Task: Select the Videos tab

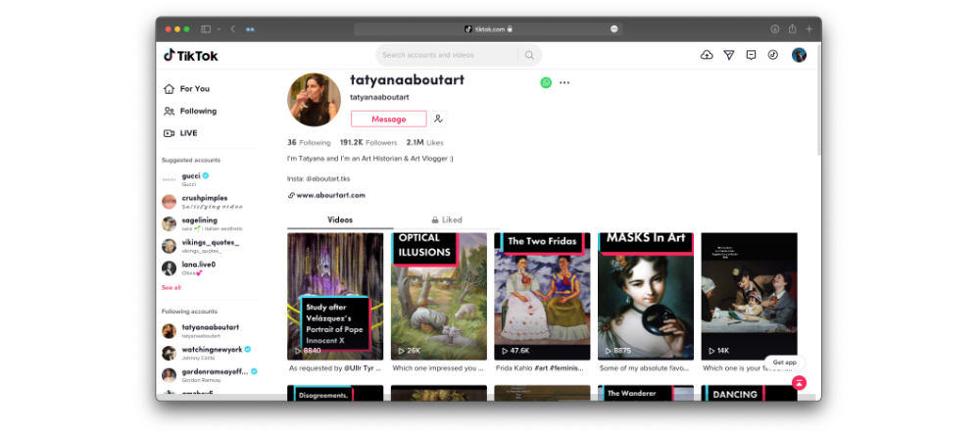Action: pyautogui.click(x=340, y=220)
